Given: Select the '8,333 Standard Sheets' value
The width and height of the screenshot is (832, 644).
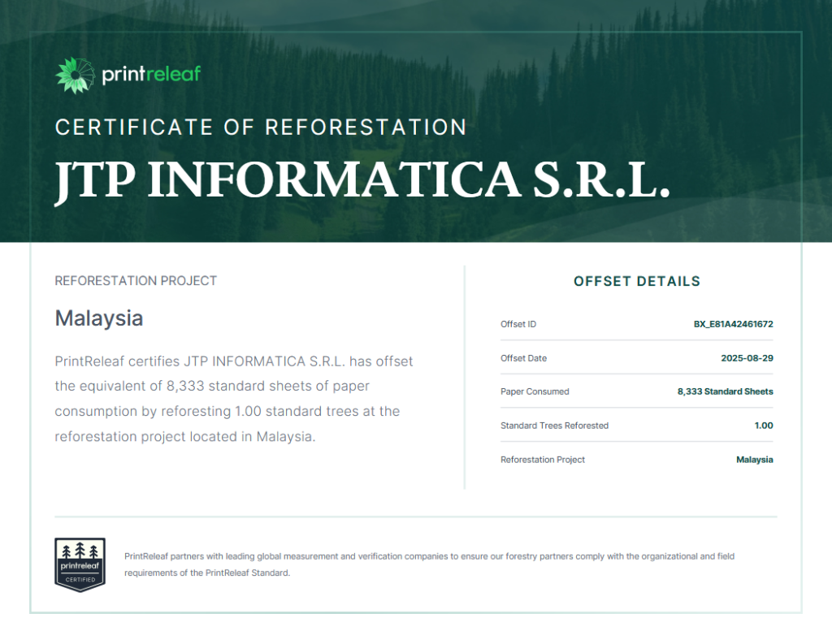Looking at the screenshot, I should (726, 391).
